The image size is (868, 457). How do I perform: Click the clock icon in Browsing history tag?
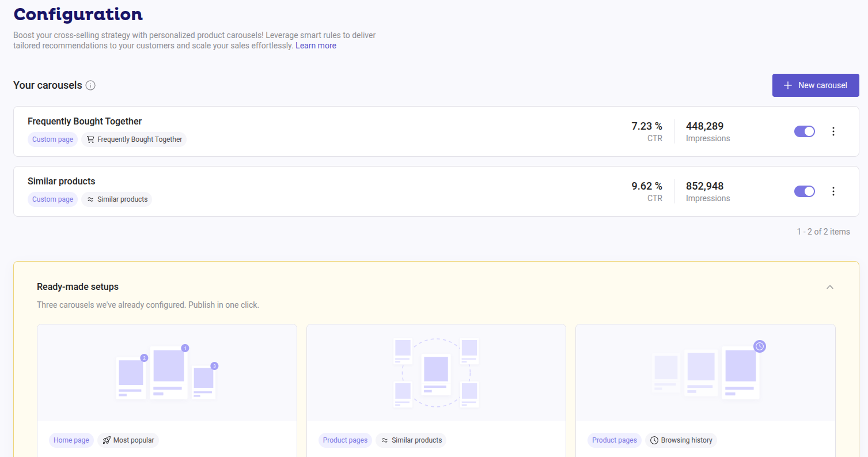[654, 440]
